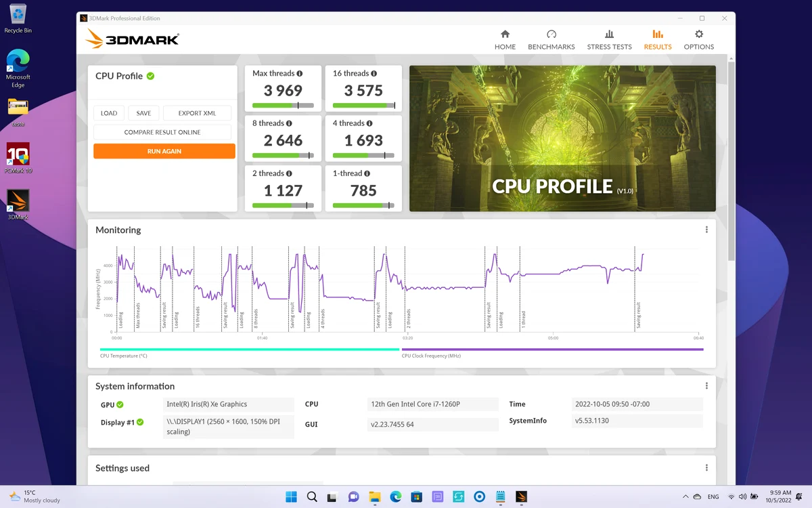The height and width of the screenshot is (508, 812).
Task: Click COMPARE RESULT ONLINE button
Action: [162, 132]
